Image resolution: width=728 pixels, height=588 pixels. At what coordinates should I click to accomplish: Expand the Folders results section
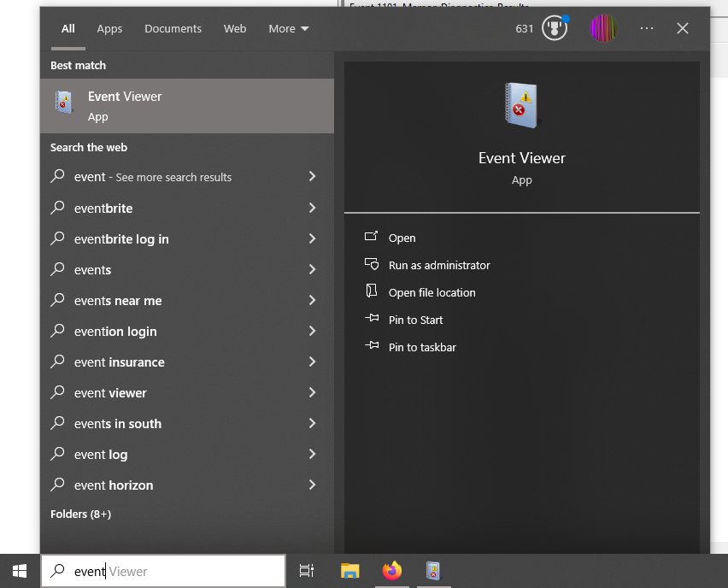(80, 514)
